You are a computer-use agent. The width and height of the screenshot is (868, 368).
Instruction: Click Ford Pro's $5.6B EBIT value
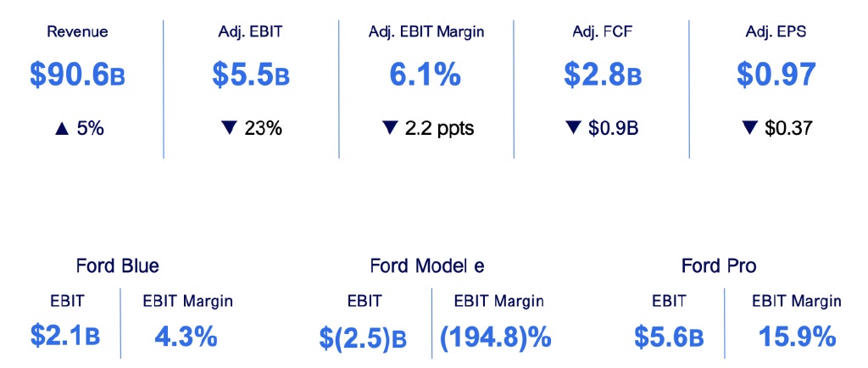pos(669,338)
